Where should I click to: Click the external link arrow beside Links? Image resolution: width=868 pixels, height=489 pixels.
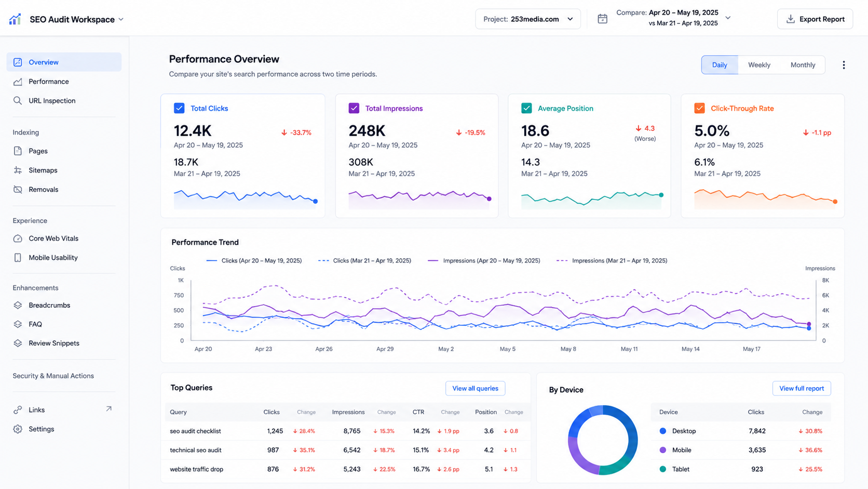108,409
